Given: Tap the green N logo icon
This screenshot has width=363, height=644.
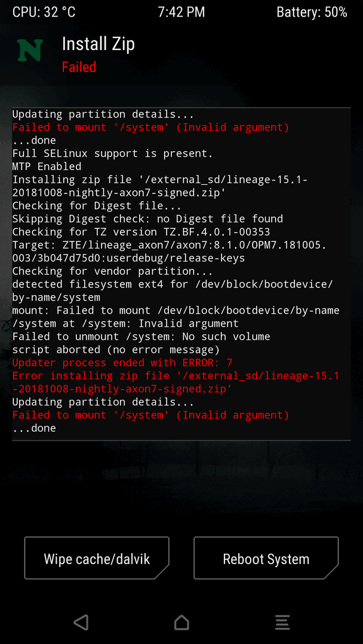Looking at the screenshot, I should click(x=30, y=50).
